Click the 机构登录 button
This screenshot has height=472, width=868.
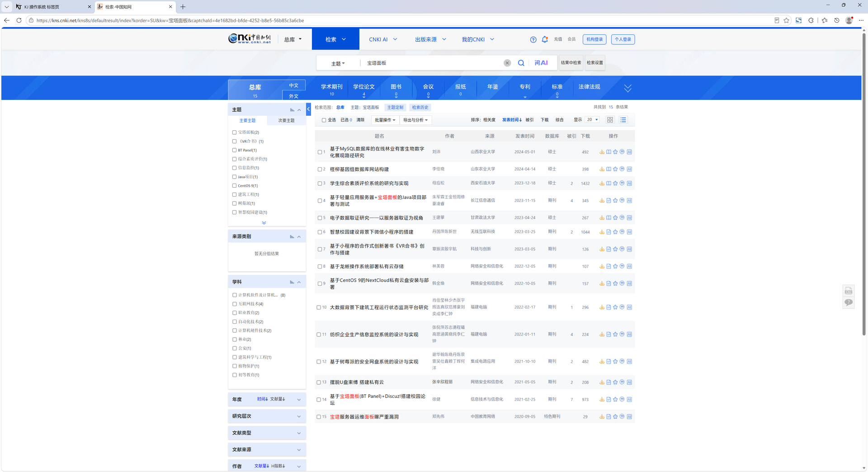pyautogui.click(x=594, y=39)
